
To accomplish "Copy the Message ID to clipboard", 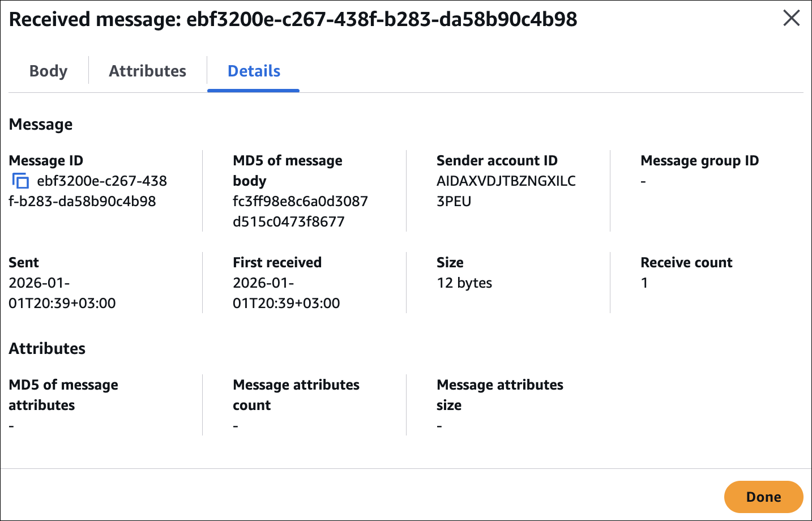I will [21, 181].
